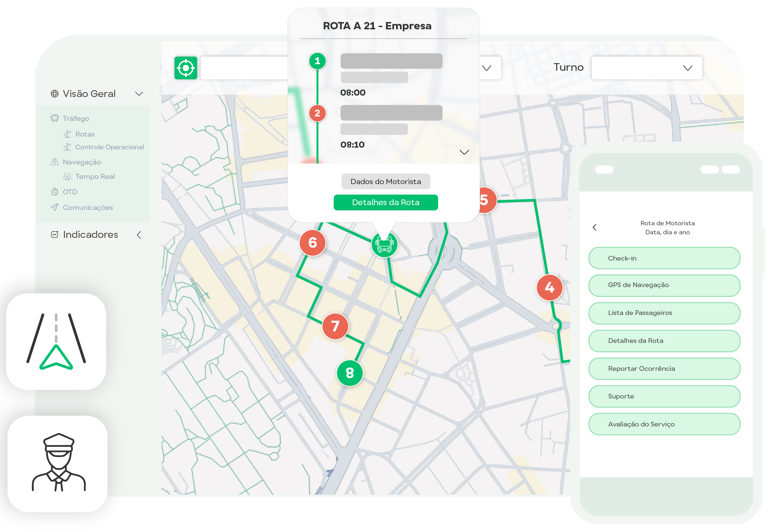771x532 pixels.
Task: Tap Suporte on the phone
Action: coord(664,396)
